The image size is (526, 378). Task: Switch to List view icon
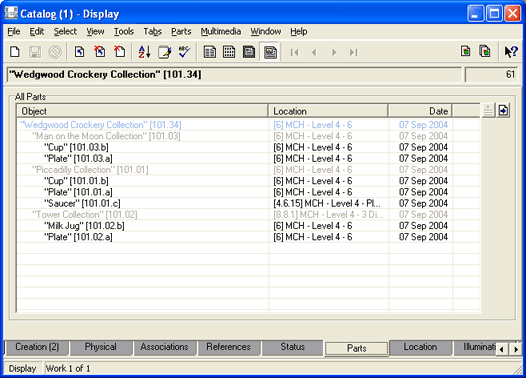(x=209, y=52)
